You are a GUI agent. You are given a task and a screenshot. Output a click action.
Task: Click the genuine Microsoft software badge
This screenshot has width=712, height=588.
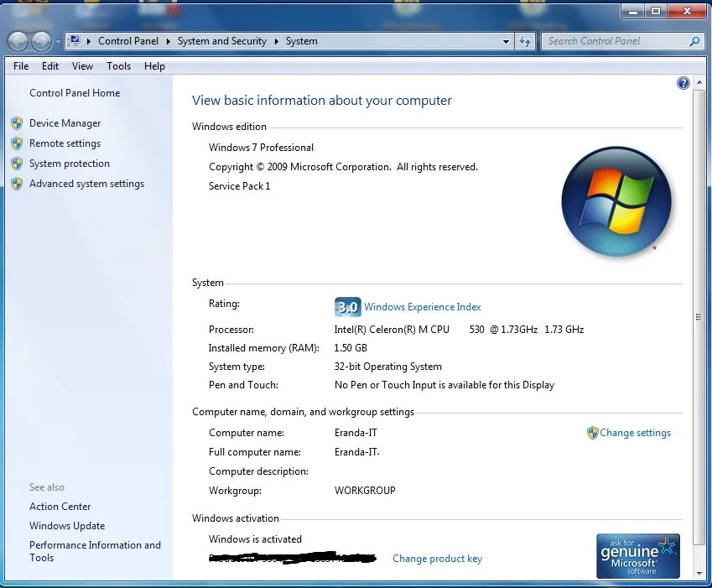tap(638, 556)
